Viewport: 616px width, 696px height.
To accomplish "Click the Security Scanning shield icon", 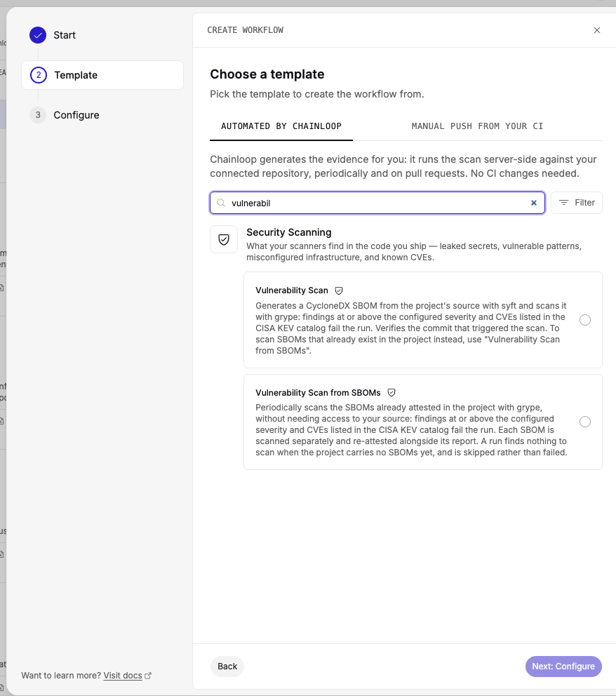I will tap(224, 240).
